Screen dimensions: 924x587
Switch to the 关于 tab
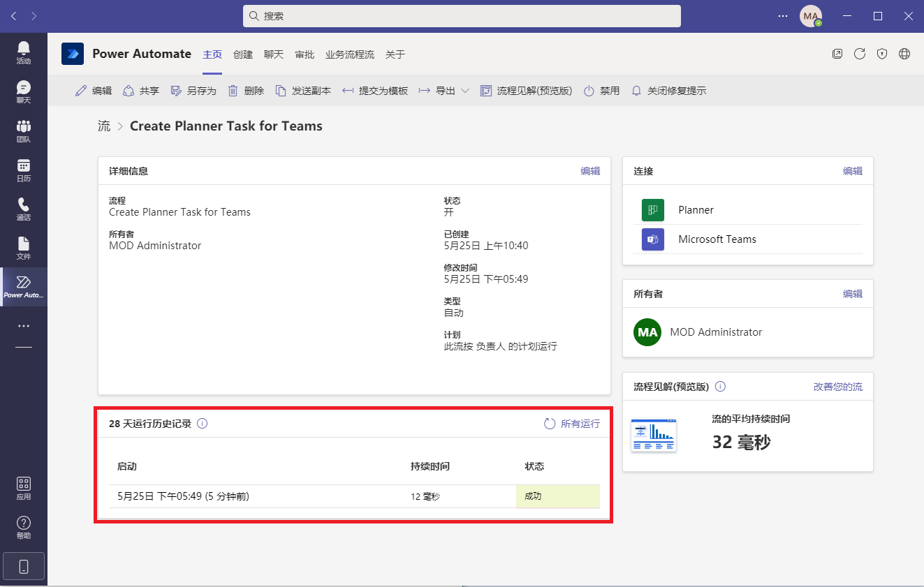tap(395, 54)
